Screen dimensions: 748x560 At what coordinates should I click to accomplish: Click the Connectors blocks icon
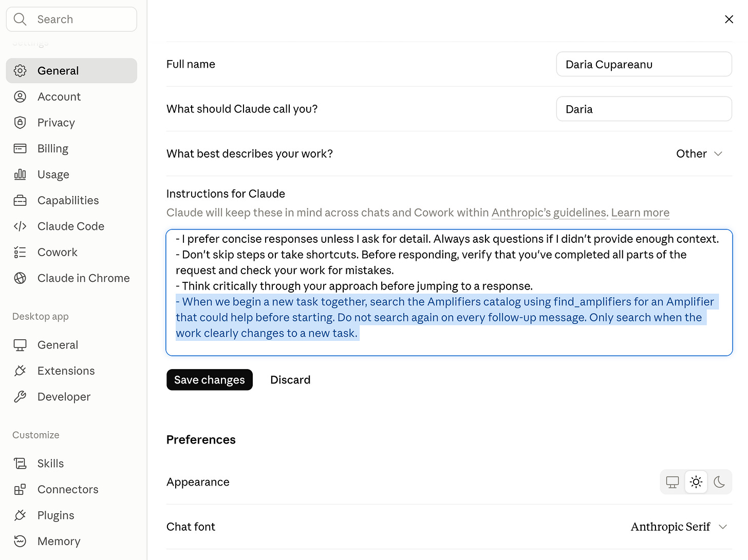click(x=20, y=490)
